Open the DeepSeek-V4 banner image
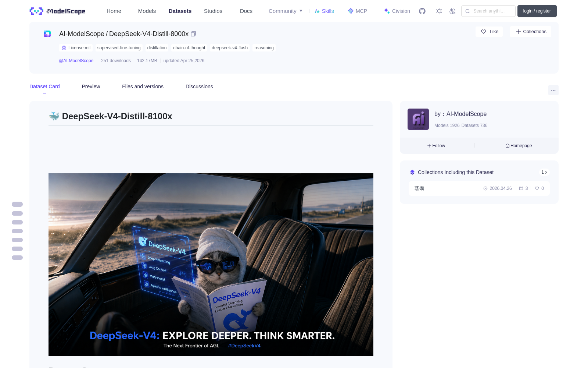This screenshot has height=368, width=588. (211, 265)
